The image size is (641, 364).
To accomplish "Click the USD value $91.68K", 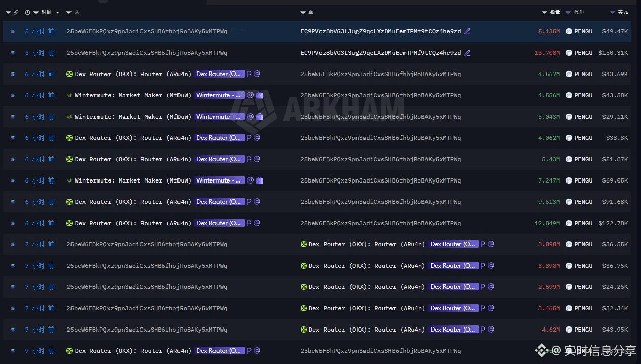I will point(615,202).
